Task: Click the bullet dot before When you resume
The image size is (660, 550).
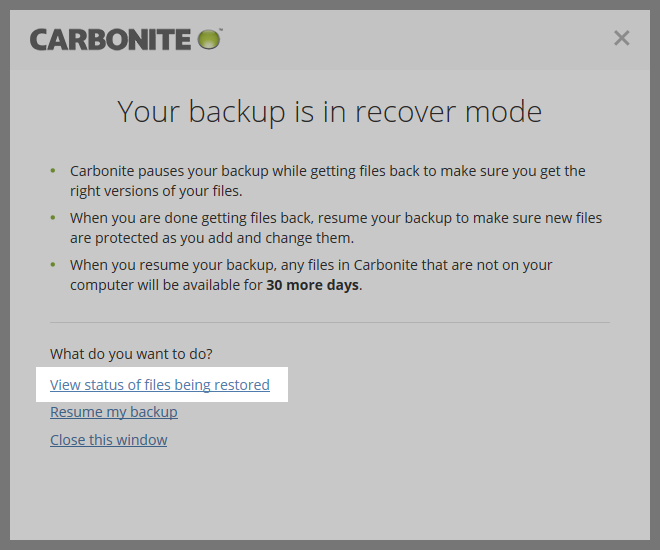Action: pyautogui.click(x=53, y=264)
